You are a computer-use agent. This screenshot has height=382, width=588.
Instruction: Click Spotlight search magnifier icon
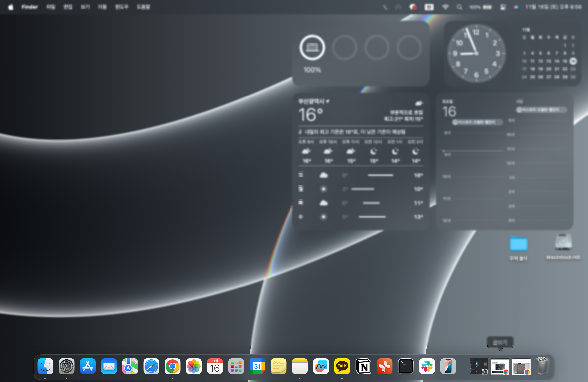point(459,7)
